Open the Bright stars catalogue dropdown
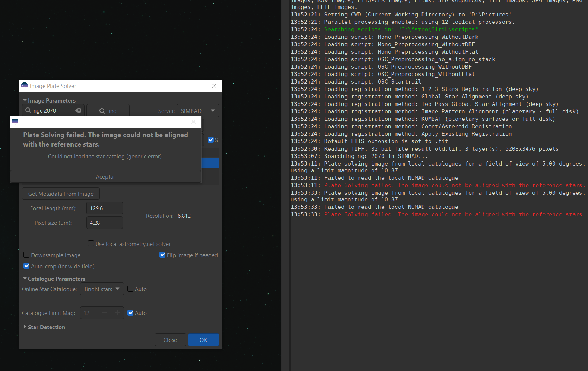This screenshot has height=371, width=588. pos(102,289)
